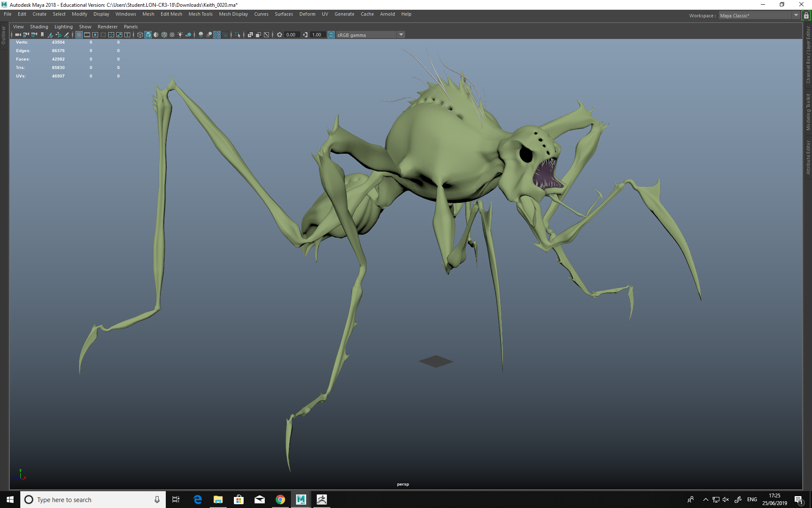Click the Exposure value field showing 0.00
The width and height of the screenshot is (812, 508).
pyautogui.click(x=292, y=35)
